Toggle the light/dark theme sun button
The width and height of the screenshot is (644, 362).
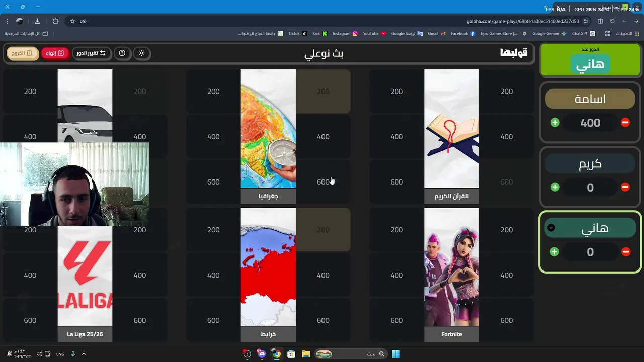coord(141,53)
